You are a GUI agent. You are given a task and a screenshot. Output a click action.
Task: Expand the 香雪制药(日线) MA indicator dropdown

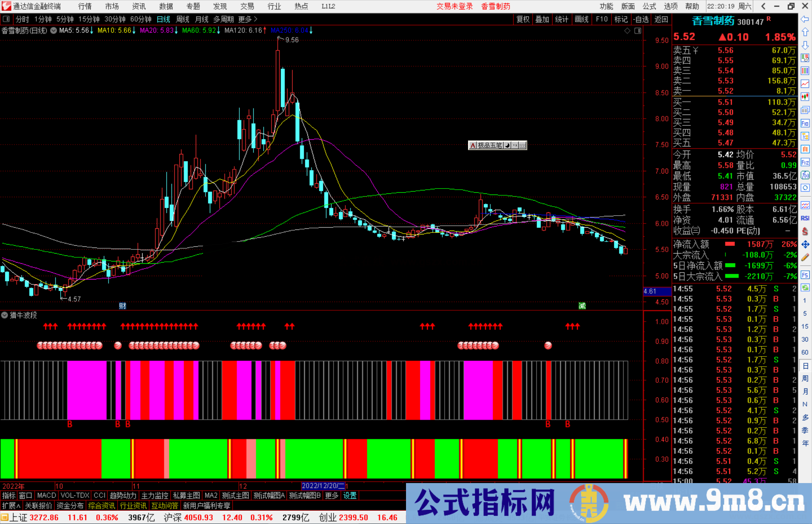click(x=54, y=30)
